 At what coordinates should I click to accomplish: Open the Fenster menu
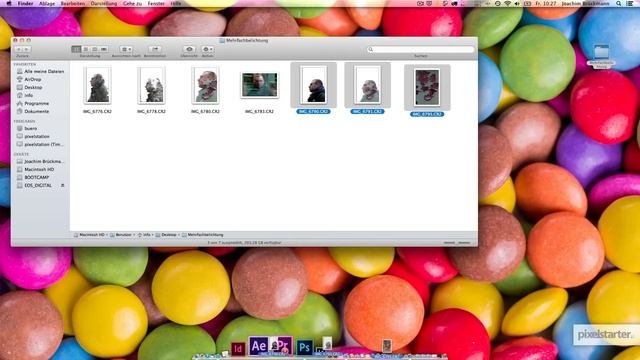(x=156, y=3)
